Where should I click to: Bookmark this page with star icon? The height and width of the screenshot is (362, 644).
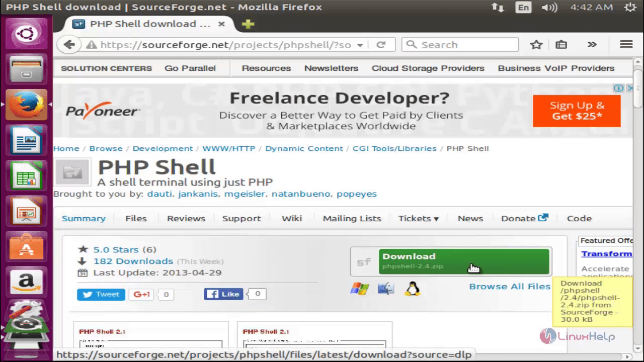tap(536, 45)
